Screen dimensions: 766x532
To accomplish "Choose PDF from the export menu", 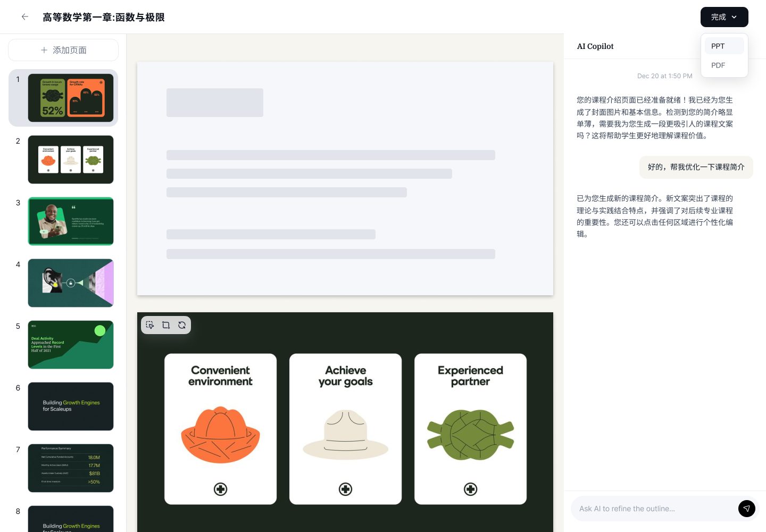I will (718, 65).
